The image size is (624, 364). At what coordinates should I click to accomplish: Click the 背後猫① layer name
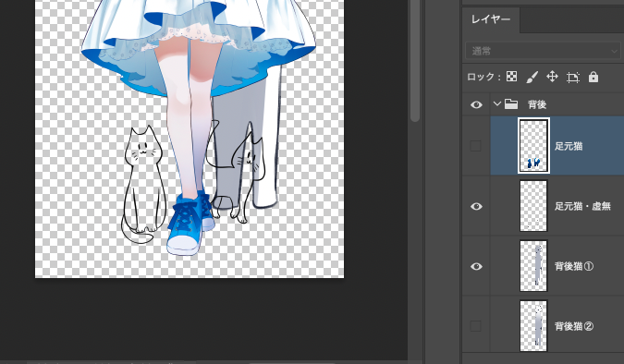[x=574, y=266]
